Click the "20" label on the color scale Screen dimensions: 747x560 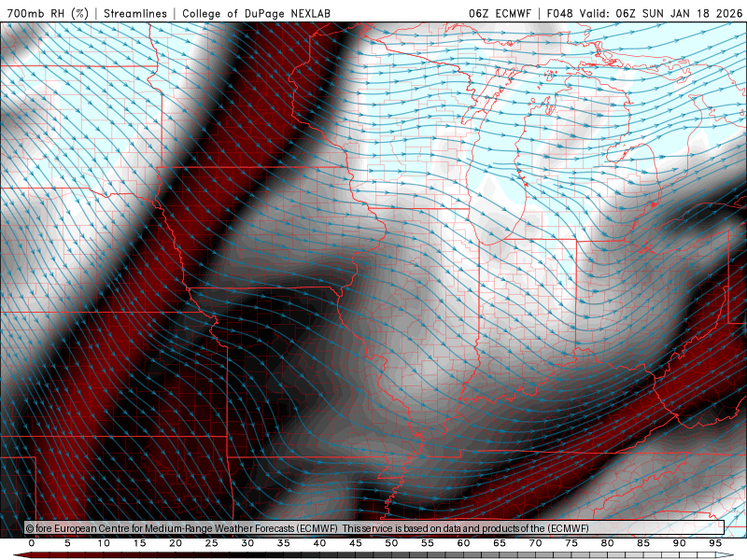[176, 543]
